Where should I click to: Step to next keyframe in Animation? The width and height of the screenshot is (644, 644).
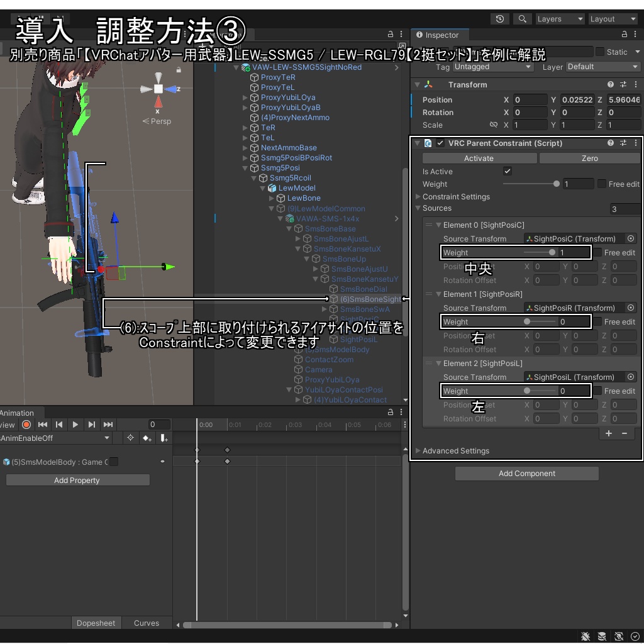coord(92,425)
